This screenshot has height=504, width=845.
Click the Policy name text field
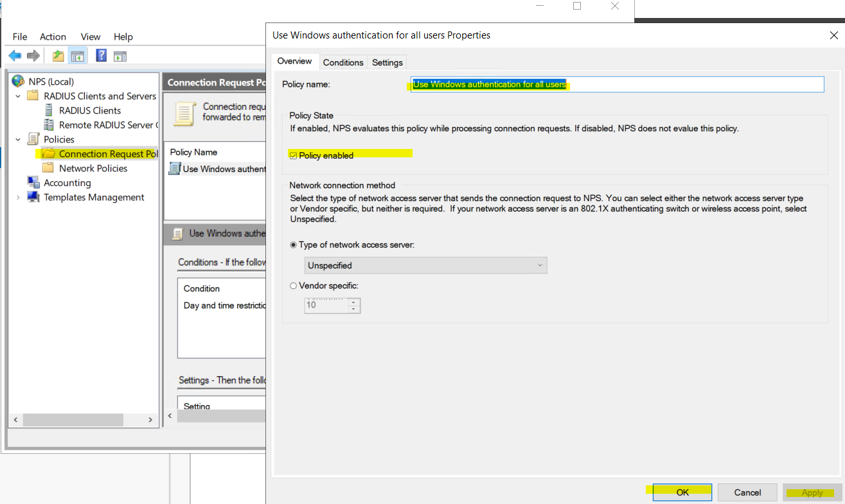point(617,85)
